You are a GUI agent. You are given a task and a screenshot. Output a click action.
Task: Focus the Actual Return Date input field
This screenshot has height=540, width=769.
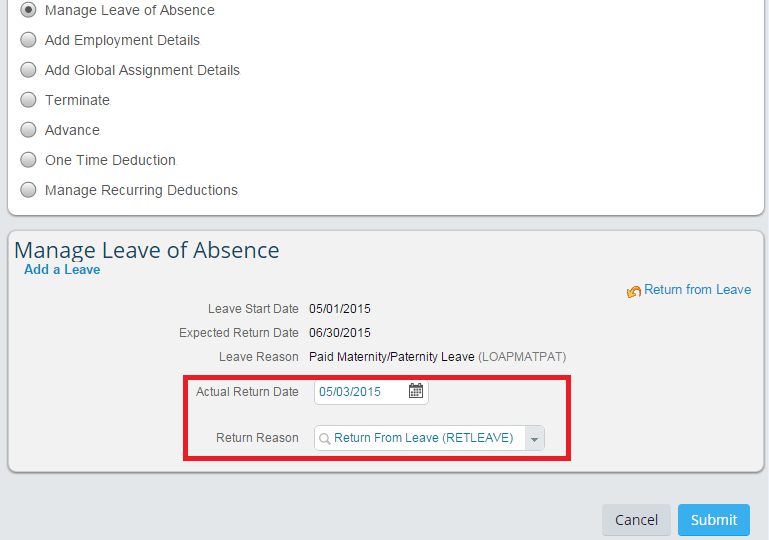[360, 392]
